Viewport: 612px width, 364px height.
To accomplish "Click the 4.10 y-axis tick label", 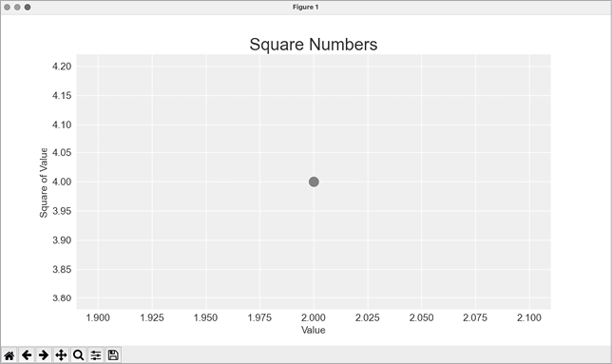I will (62, 125).
